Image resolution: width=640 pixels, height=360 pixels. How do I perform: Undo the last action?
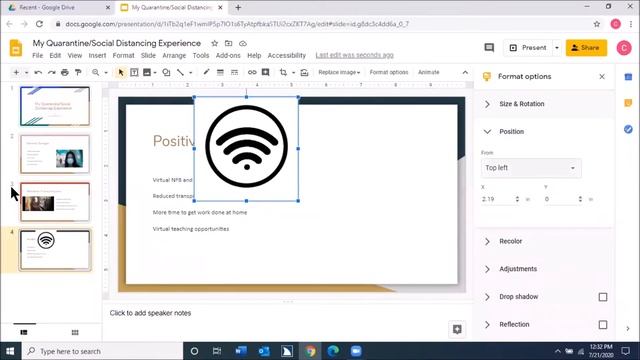click(38, 73)
